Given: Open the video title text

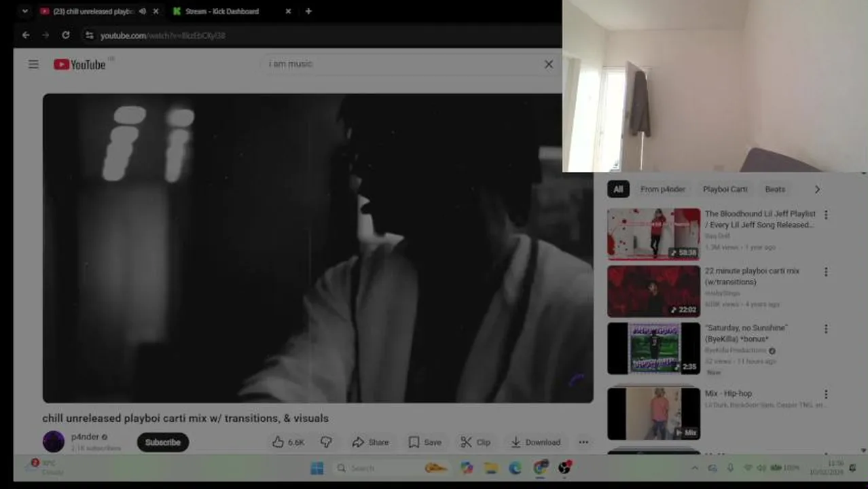Looking at the screenshot, I should [185, 418].
